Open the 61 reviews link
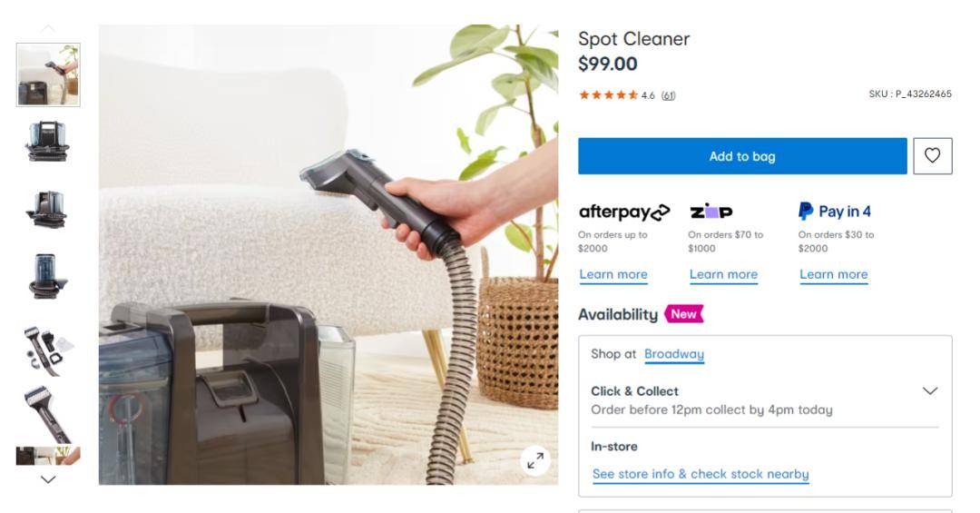This screenshot has width=980, height=513. (x=668, y=95)
